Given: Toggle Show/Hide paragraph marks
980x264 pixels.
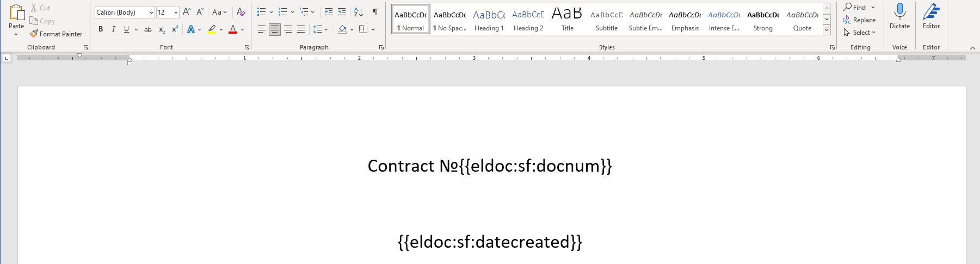Looking at the screenshot, I should click(375, 12).
